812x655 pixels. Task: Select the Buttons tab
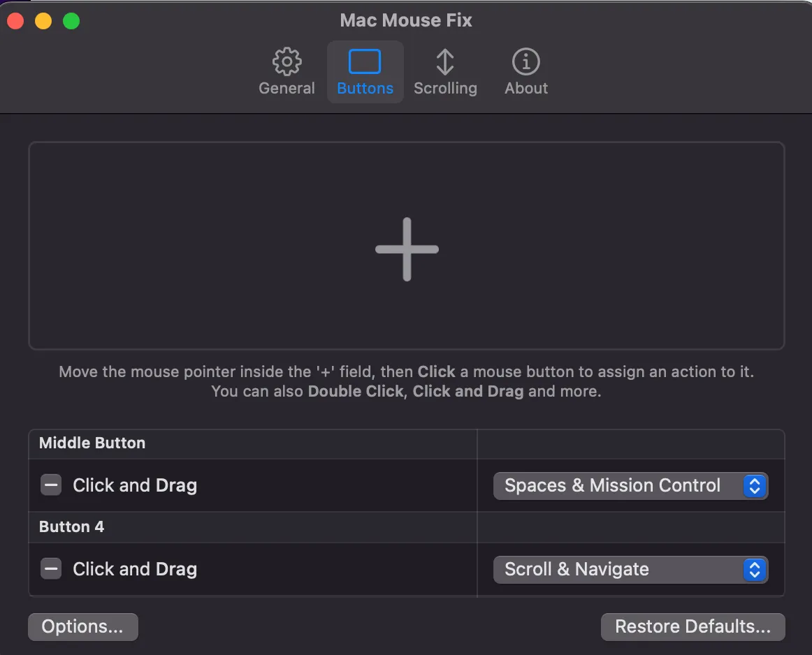pos(365,72)
